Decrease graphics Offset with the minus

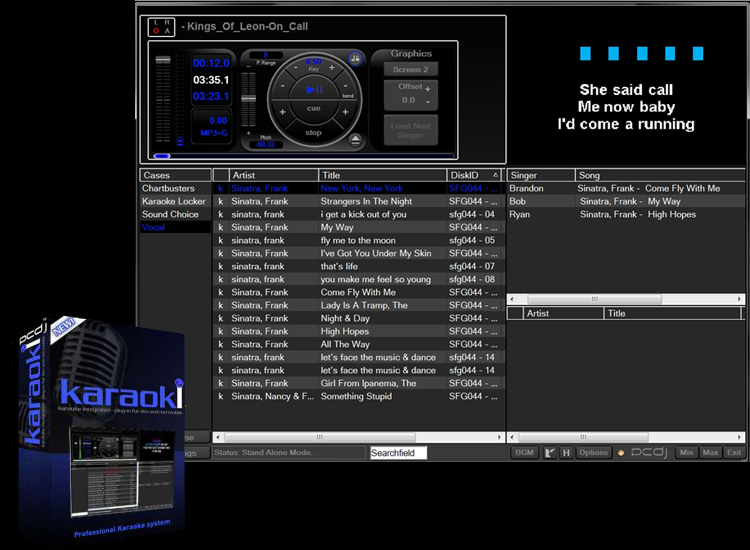click(x=428, y=101)
